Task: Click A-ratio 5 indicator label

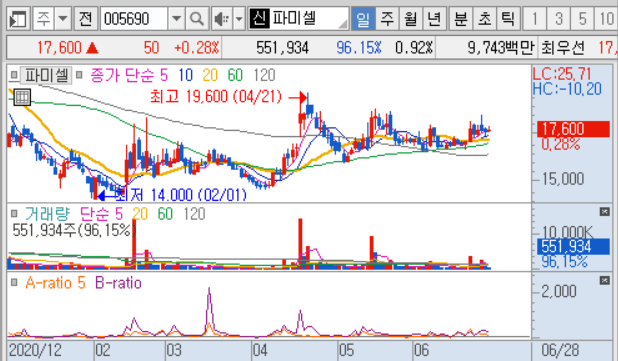Action: 55,283
